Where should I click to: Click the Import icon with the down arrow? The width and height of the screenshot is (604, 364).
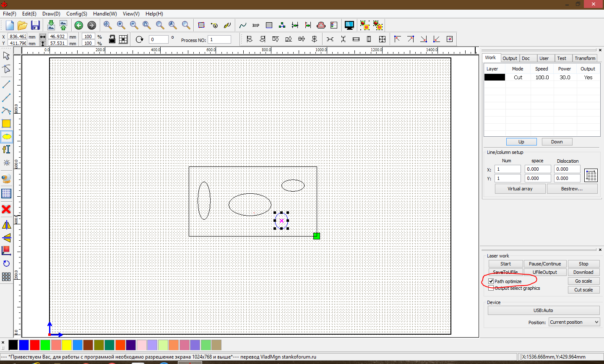51,25
